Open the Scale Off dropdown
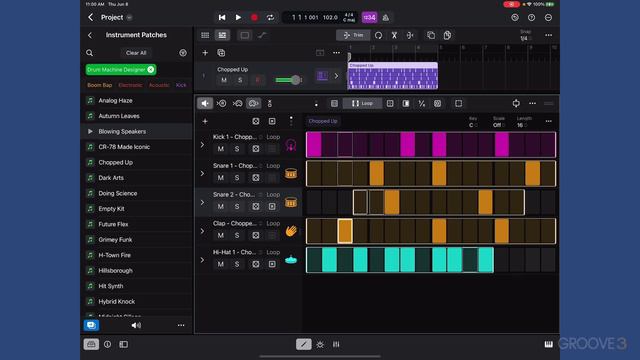 tap(499, 122)
